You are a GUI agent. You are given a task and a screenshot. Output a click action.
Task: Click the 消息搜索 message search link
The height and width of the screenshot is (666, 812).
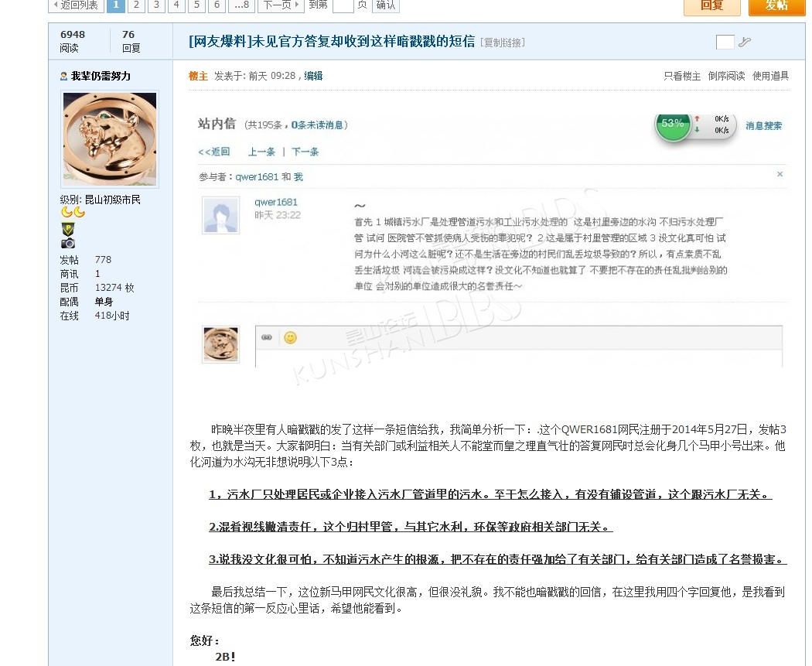pyautogui.click(x=764, y=126)
